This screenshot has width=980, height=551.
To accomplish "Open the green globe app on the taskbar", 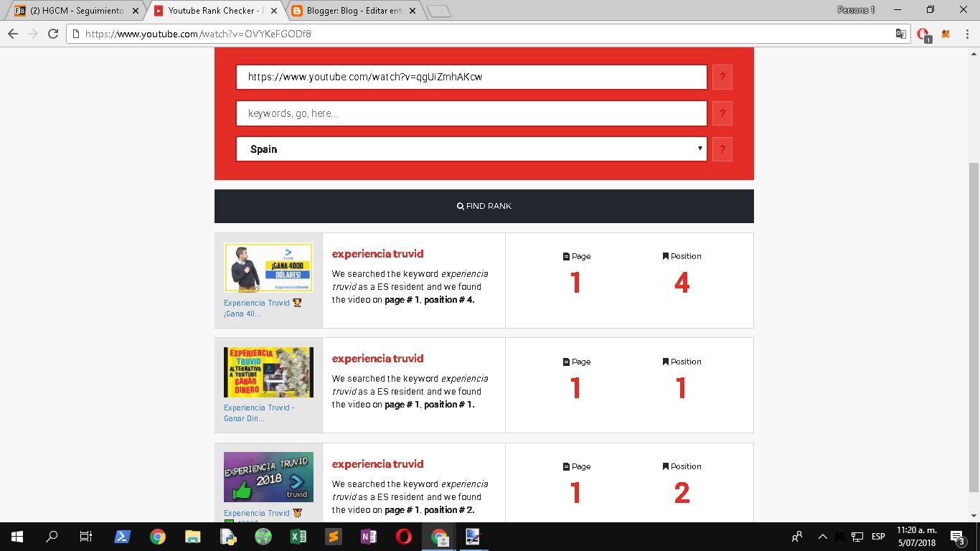I will point(263,537).
